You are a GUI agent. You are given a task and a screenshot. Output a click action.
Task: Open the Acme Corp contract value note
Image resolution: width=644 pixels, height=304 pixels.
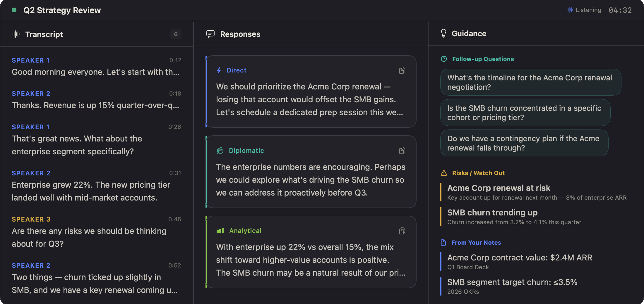tap(517, 262)
